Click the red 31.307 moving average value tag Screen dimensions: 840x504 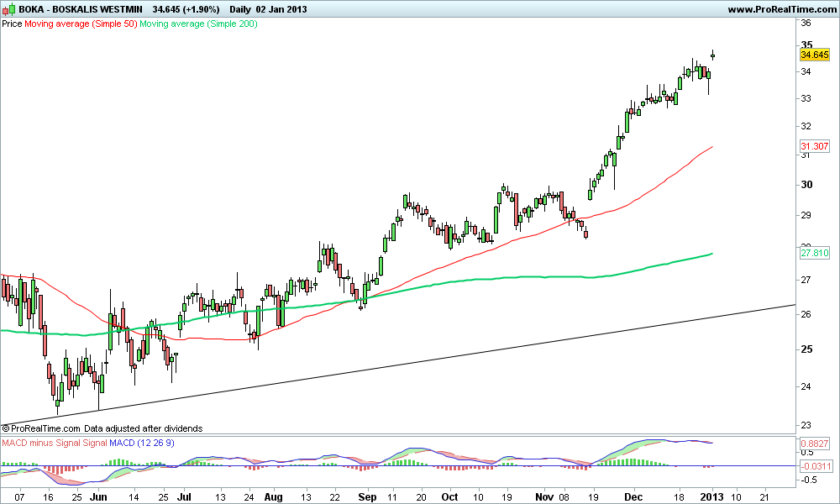tap(814, 146)
